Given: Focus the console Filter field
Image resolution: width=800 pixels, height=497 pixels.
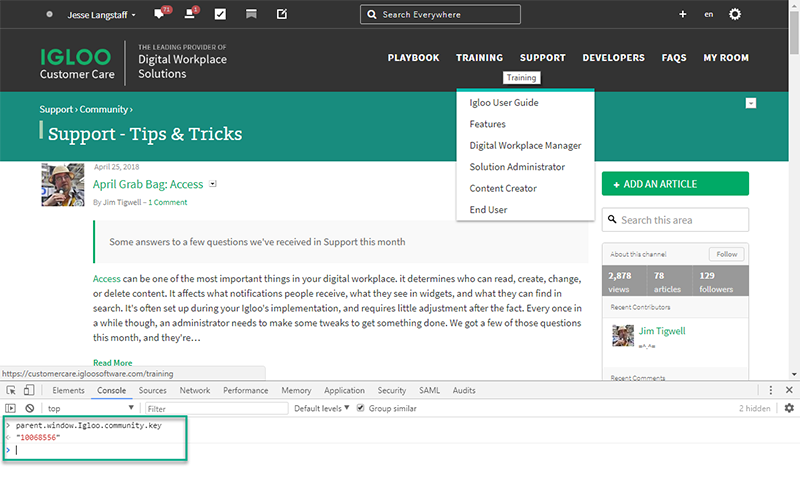Looking at the screenshot, I should (x=217, y=408).
